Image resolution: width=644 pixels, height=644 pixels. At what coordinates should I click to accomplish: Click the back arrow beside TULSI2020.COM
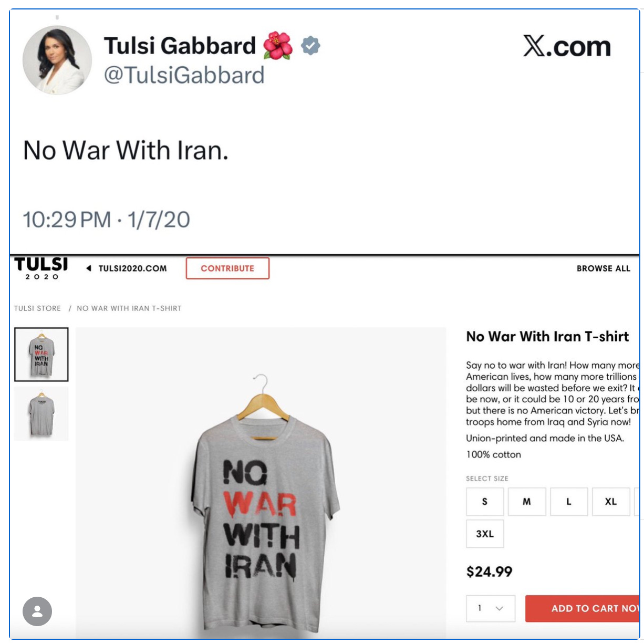[89, 268]
